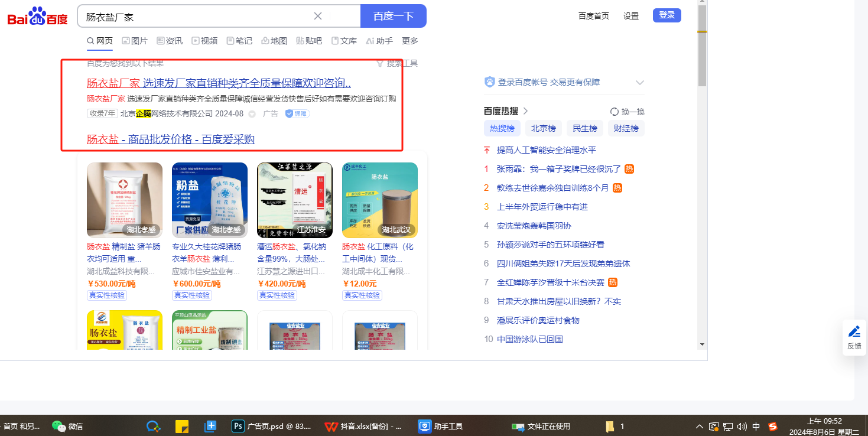
Task: Open the 湖北武汉 肠衣盐 barrel product image
Action: click(380, 200)
